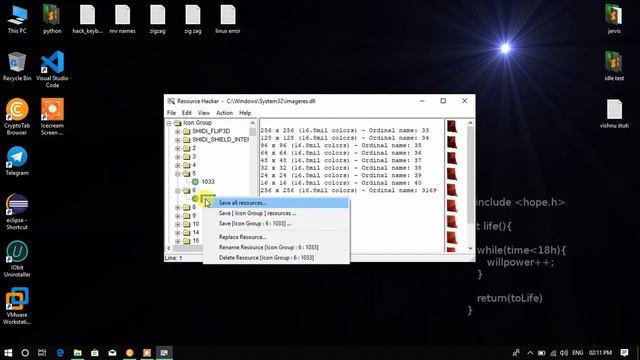Viewport: 640px width, 360px height.
Task: Open the vishnu stuti file icon
Action: click(x=614, y=113)
